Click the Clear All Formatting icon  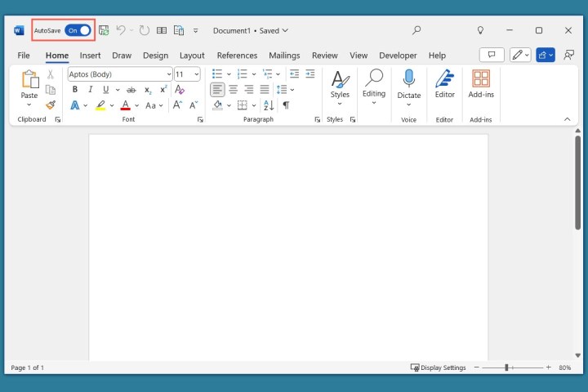pos(180,90)
